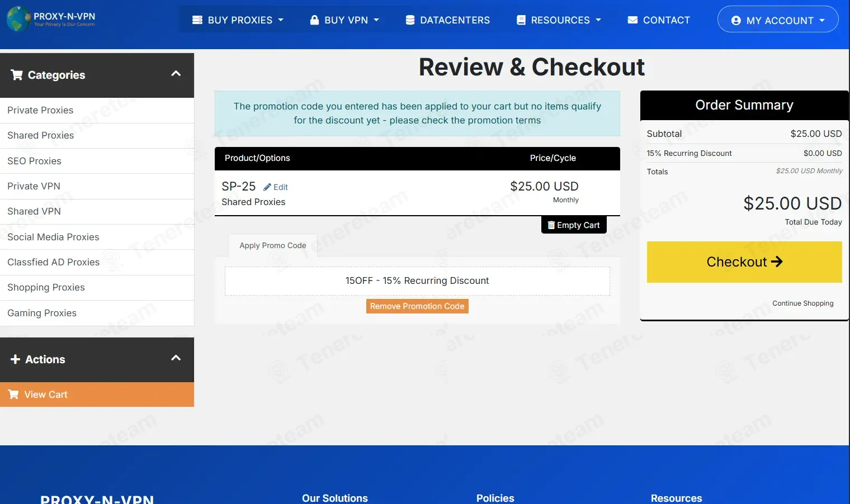Click the Subtotal label in Order Summary
The height and width of the screenshot is (504, 850).
664,134
